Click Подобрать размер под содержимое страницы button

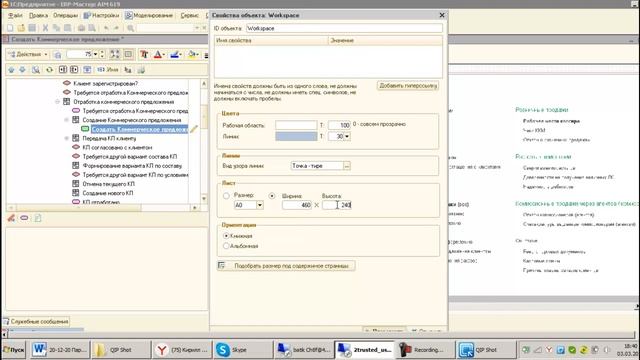click(x=286, y=266)
